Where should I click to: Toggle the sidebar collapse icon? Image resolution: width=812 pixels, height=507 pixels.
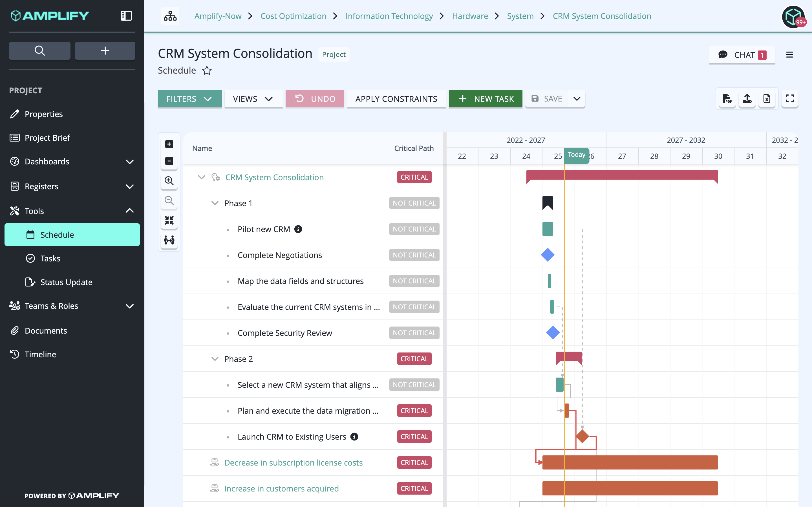126,16
